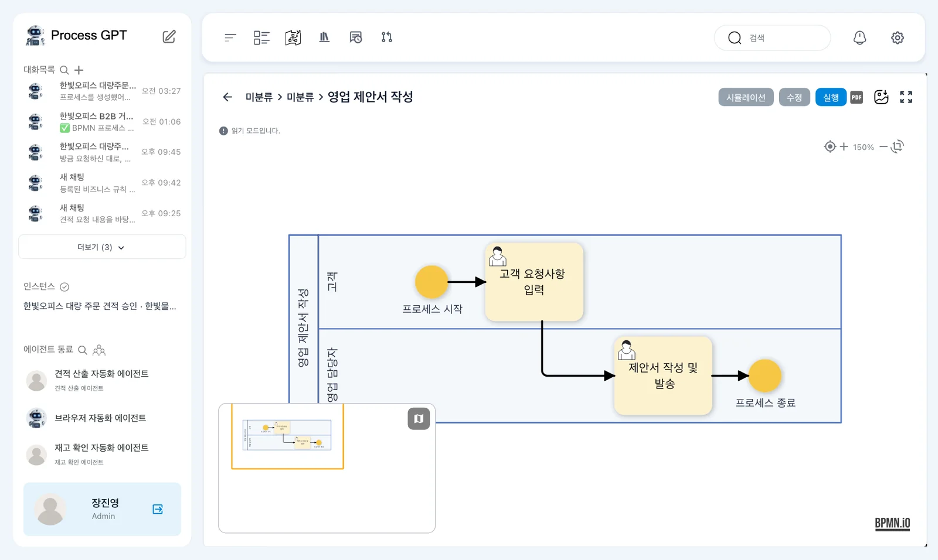The width and height of the screenshot is (938, 560).
Task: Toggle the minimap panel
Action: pyautogui.click(x=419, y=419)
